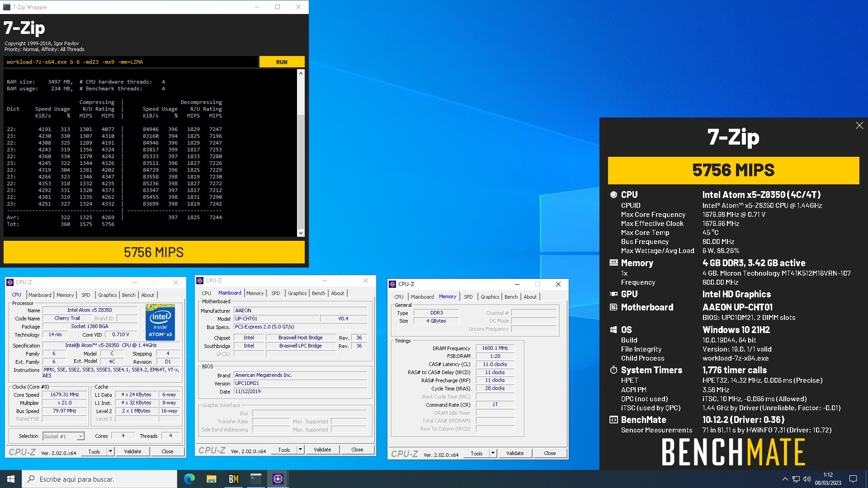Image resolution: width=868 pixels, height=488 pixels.
Task: Click the Memory module icon in BenchMate panel
Action: point(613,263)
